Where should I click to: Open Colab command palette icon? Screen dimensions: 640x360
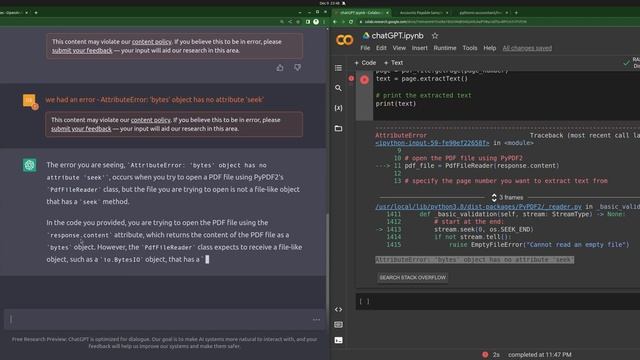(x=338, y=324)
